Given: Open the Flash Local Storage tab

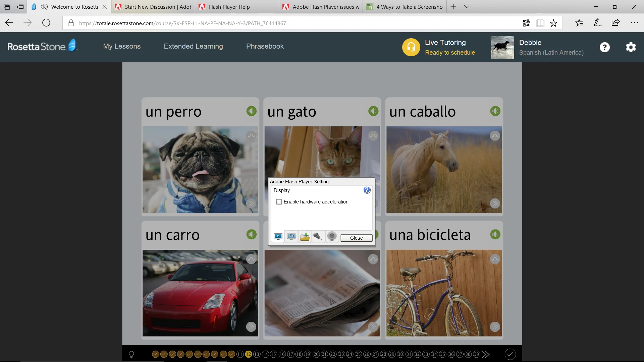Looking at the screenshot, I should pos(305,237).
